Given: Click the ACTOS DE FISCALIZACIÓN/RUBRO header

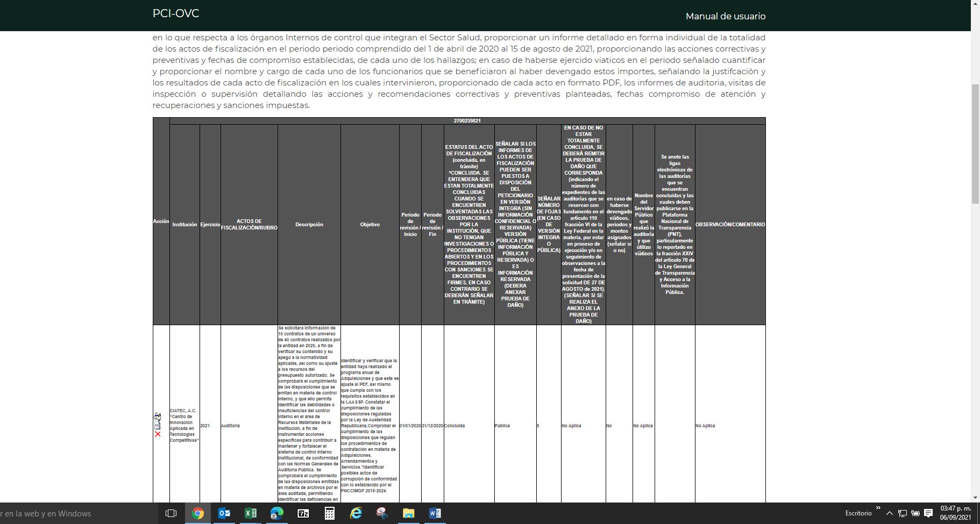Looking at the screenshot, I should tap(249, 225).
